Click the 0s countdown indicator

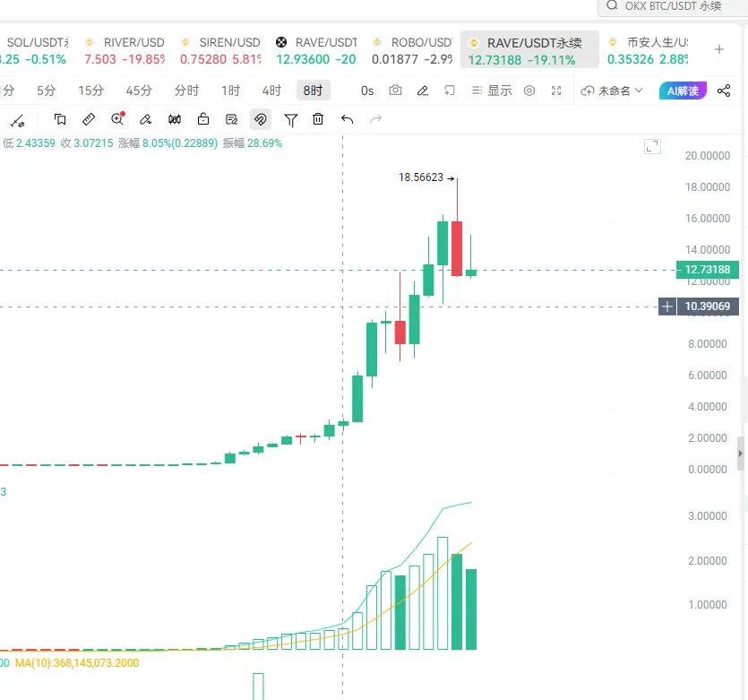tap(367, 91)
